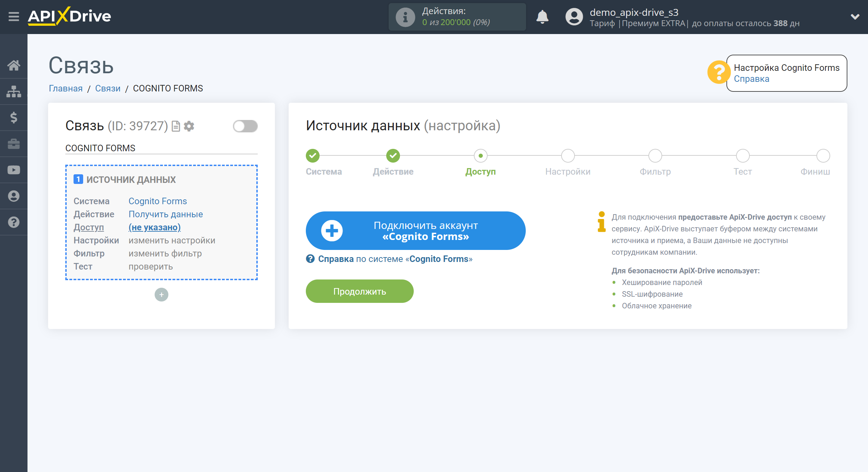The width and height of the screenshot is (868, 472).
Task: Open the Получить данные action link
Action: [166, 214]
